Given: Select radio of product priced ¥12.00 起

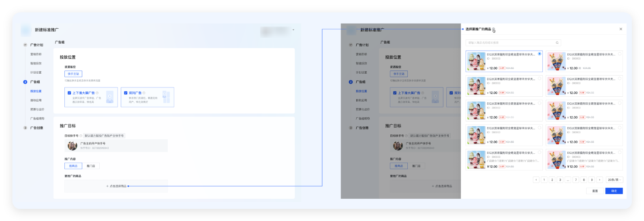Looking at the screenshot, I should pos(620,54).
